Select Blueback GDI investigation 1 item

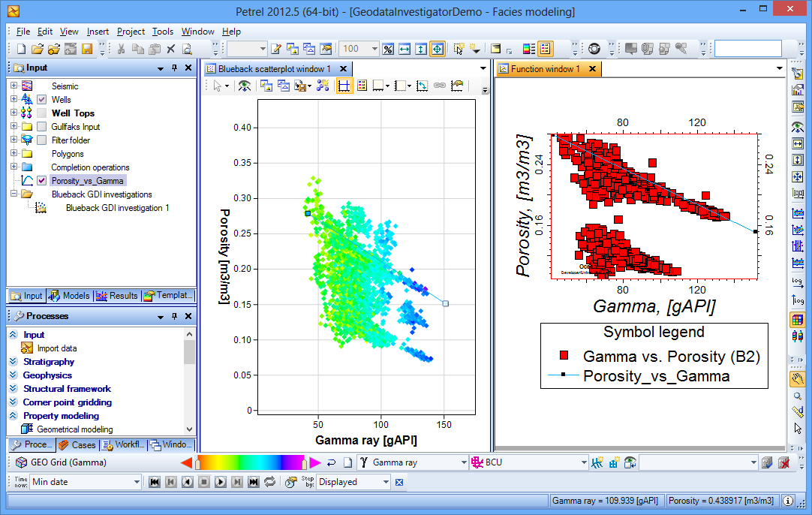point(118,208)
